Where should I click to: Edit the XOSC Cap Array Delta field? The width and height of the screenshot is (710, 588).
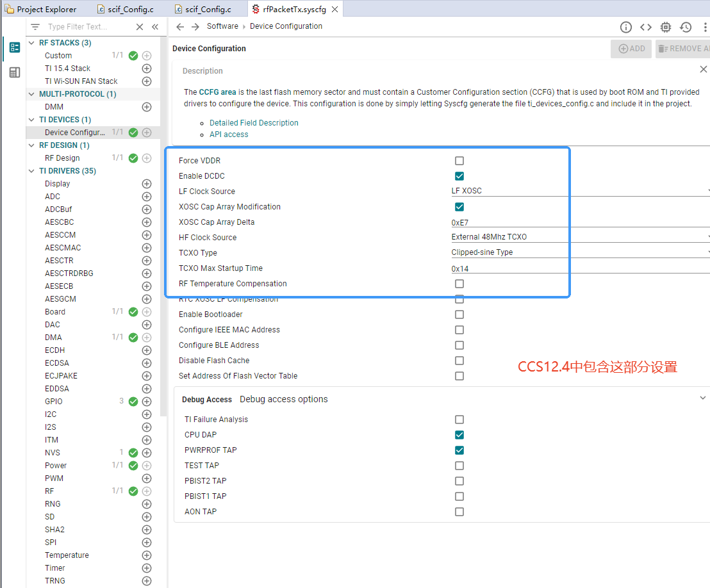[580, 222]
